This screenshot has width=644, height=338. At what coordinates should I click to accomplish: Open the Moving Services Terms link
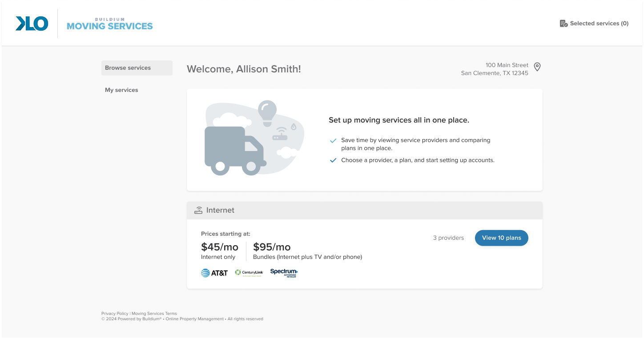pos(154,314)
